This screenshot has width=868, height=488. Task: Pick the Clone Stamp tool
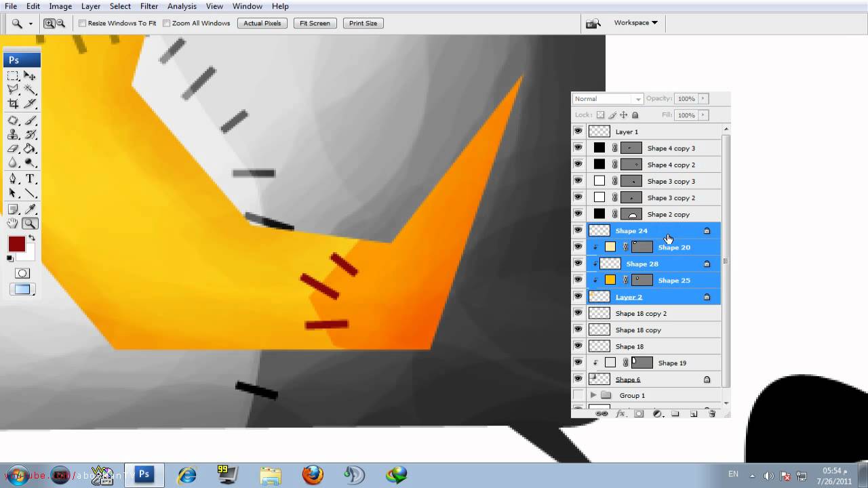(x=13, y=135)
